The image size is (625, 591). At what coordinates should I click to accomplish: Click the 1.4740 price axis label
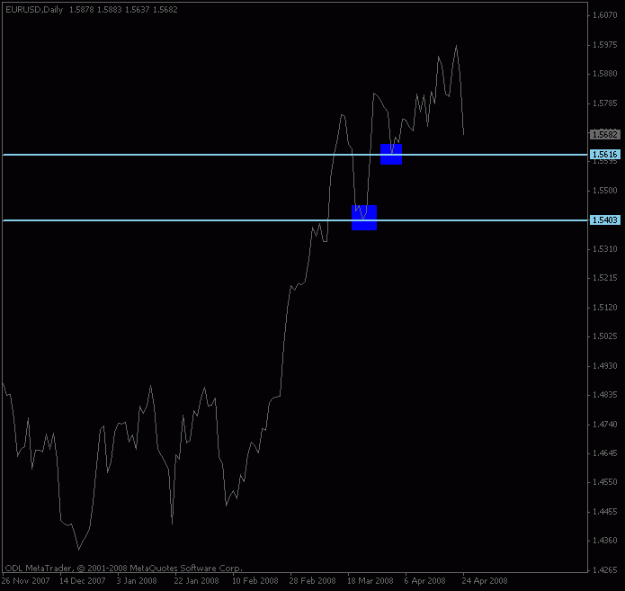(605, 424)
